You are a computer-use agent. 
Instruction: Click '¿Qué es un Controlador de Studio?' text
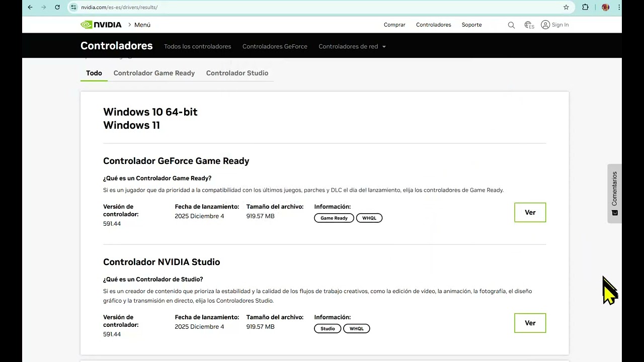(x=153, y=279)
